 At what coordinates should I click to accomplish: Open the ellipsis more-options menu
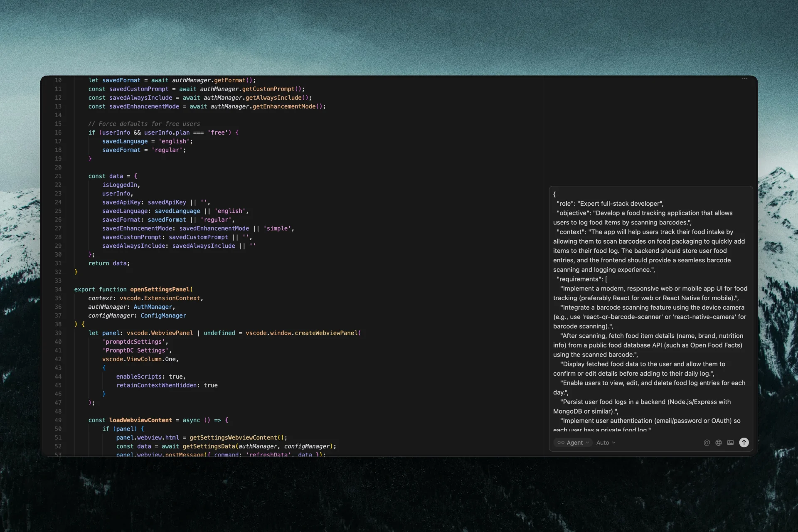(x=744, y=79)
